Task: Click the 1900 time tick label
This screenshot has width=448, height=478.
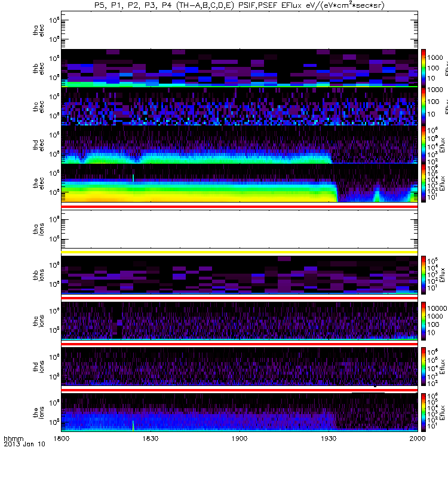Action: click(x=240, y=439)
